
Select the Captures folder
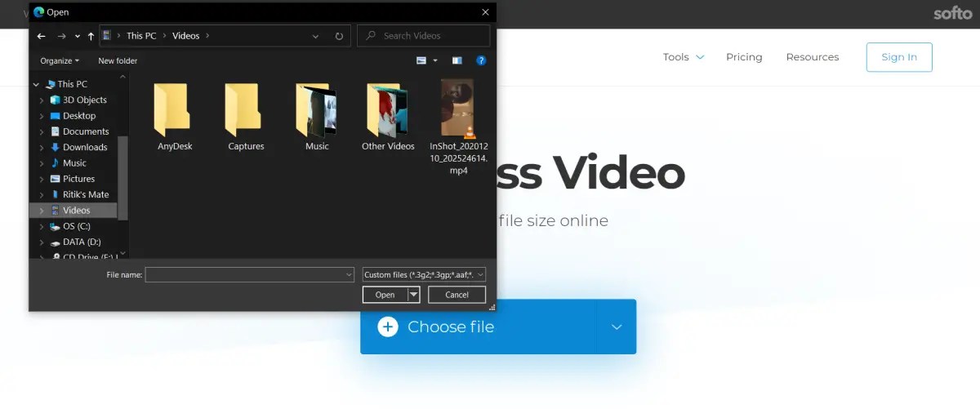[x=246, y=116]
